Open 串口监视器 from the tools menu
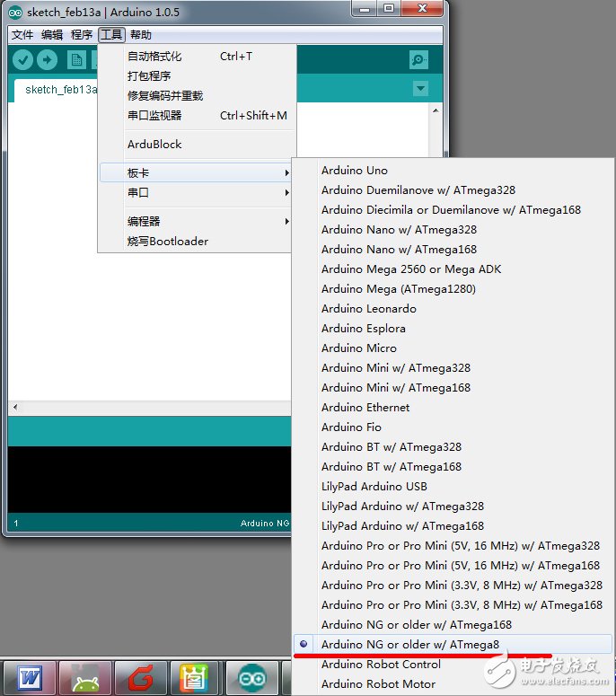Image resolution: width=616 pixels, height=696 pixels. pyautogui.click(x=197, y=116)
